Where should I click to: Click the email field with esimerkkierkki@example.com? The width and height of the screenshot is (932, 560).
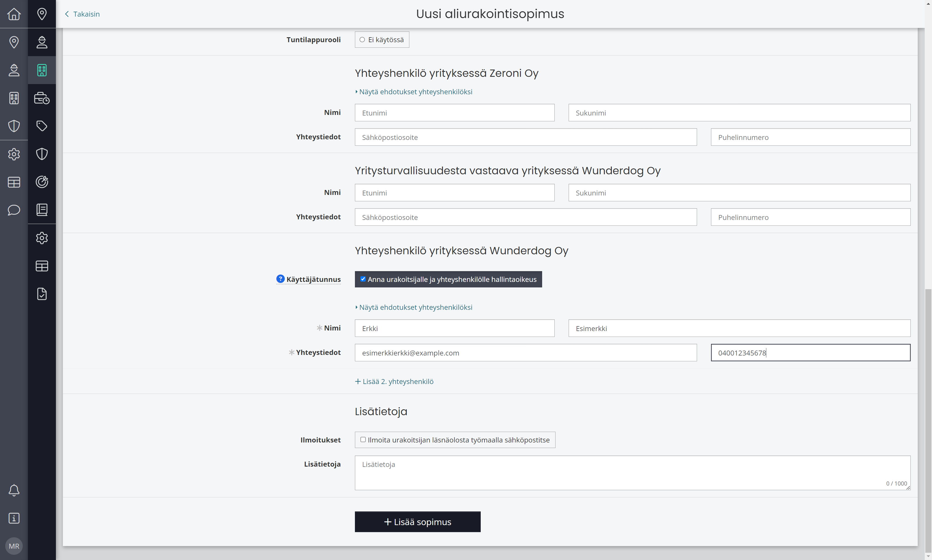(x=526, y=353)
